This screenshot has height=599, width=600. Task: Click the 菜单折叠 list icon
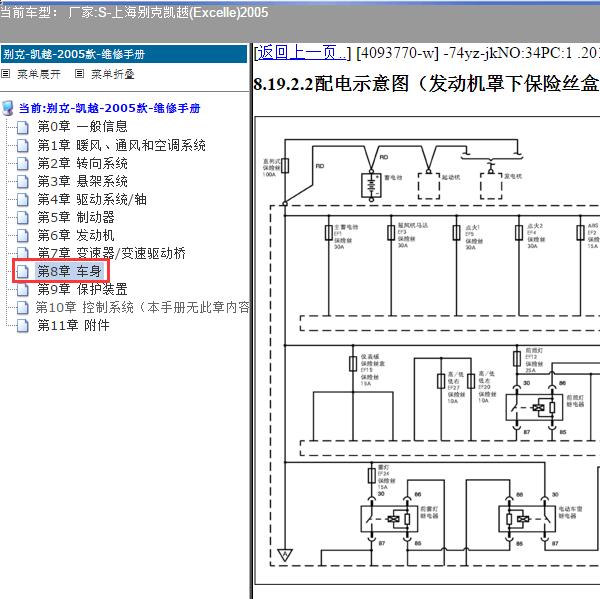point(79,73)
